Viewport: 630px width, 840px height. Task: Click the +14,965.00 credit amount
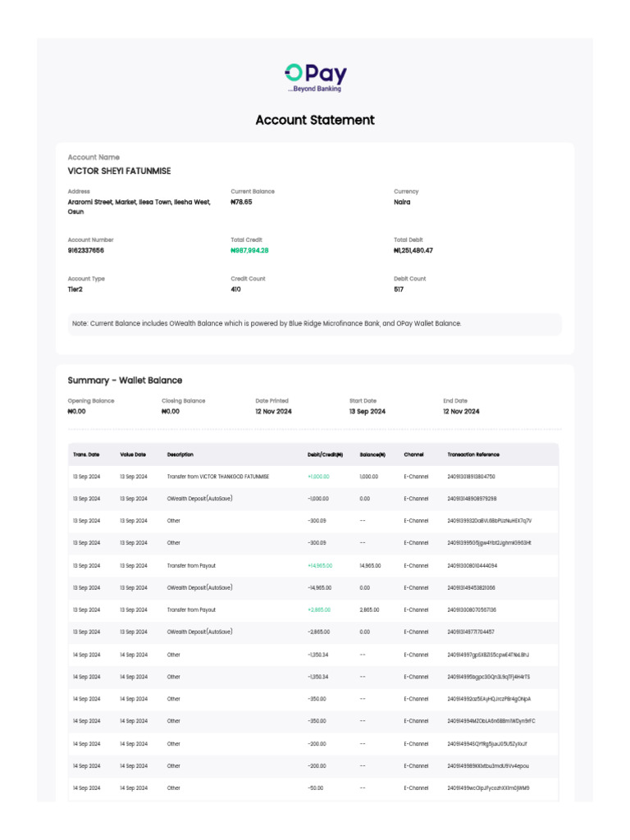[x=318, y=565]
